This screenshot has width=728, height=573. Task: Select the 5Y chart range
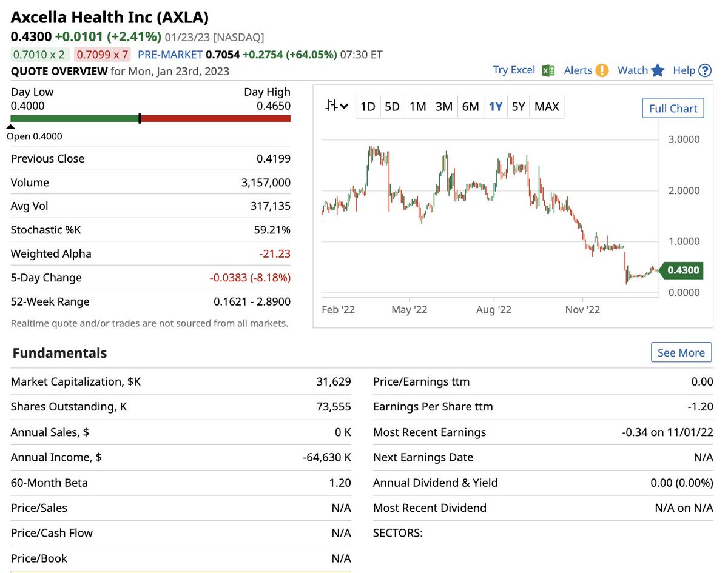(x=518, y=107)
